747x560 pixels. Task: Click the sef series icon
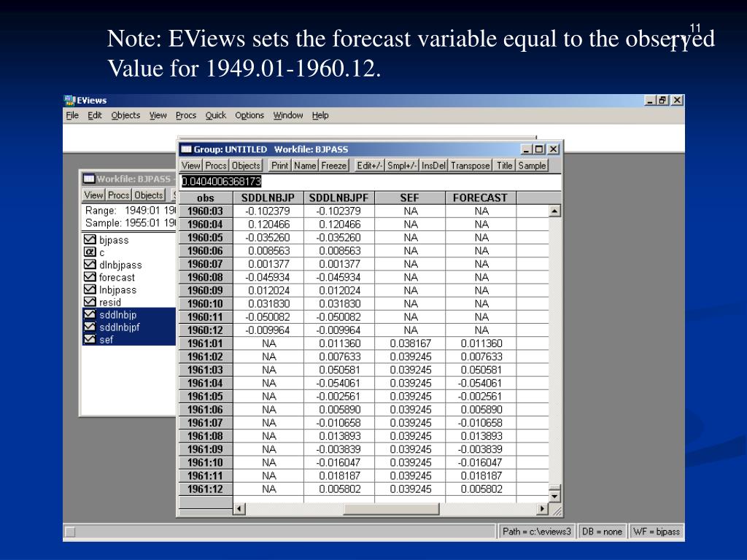click(x=90, y=339)
